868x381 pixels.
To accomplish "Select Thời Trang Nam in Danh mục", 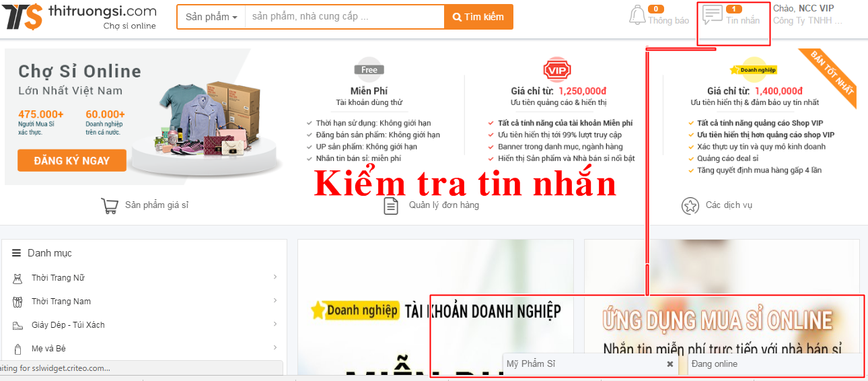I will coord(61,302).
